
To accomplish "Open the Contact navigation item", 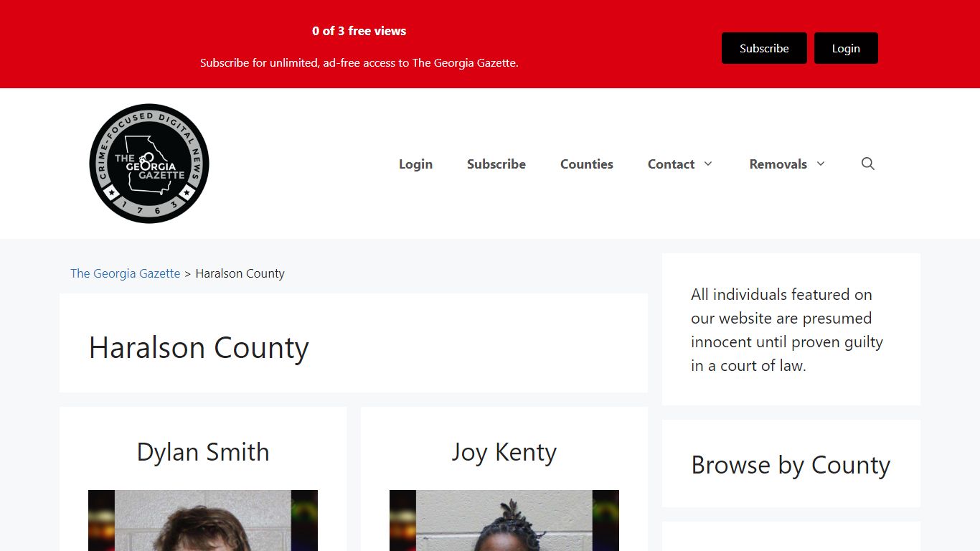I will coord(671,164).
